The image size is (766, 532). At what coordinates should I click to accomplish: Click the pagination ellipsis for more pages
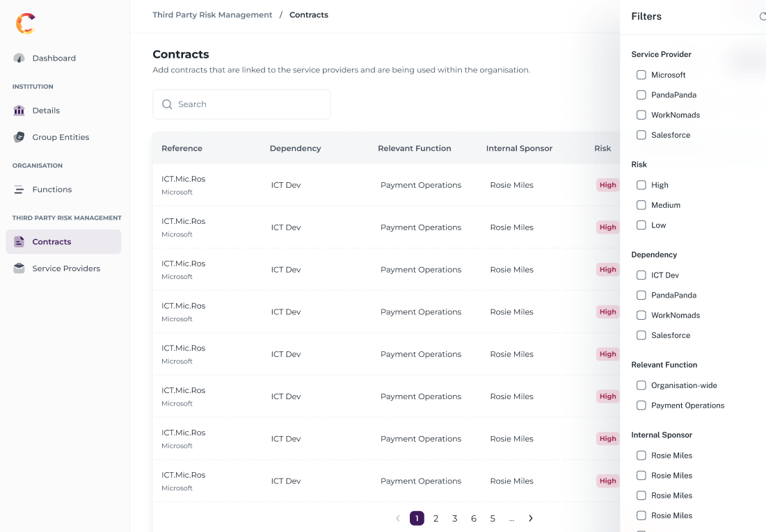(x=511, y=518)
